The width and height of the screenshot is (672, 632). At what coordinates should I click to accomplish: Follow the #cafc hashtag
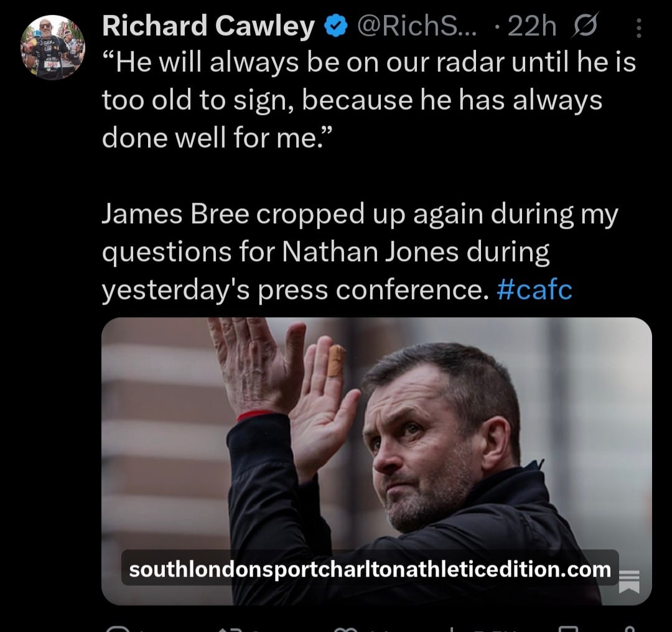tap(534, 290)
